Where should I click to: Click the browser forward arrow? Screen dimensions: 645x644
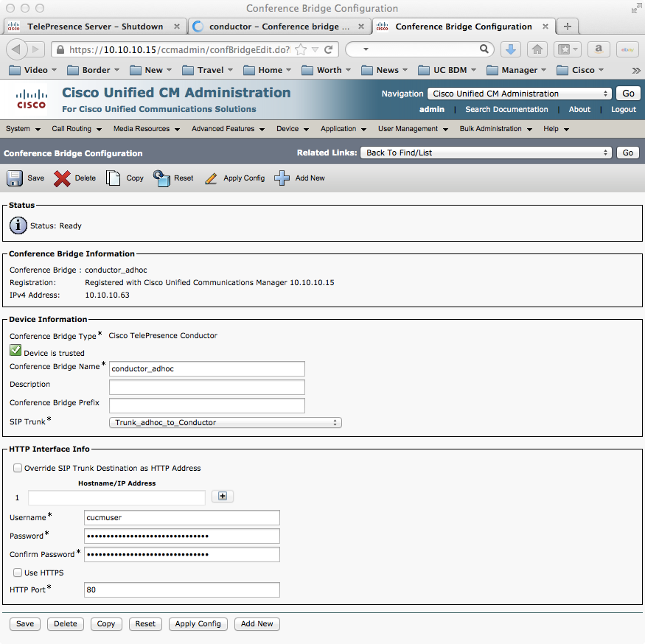point(36,50)
